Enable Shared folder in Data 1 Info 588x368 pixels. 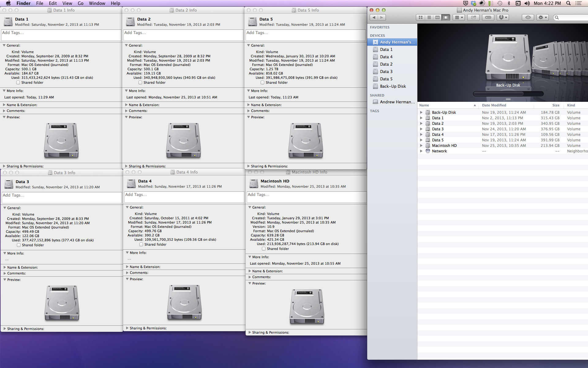pos(18,82)
